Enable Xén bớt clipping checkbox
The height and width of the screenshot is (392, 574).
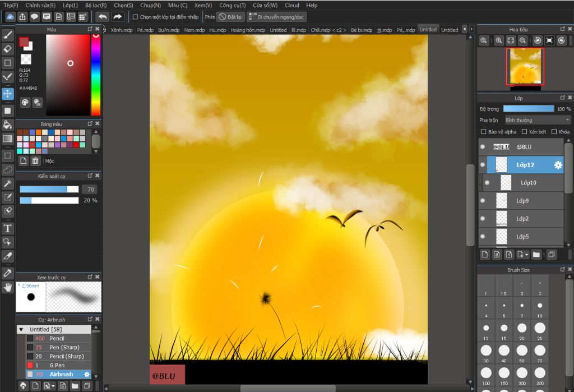tap(524, 132)
